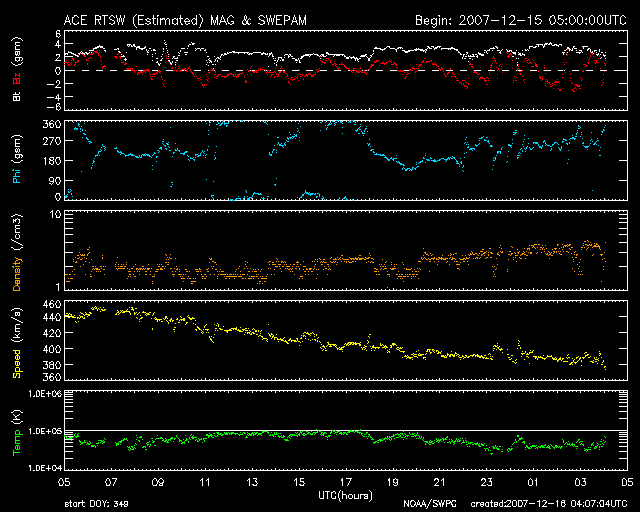Click the '23' hour tick label

pyautogui.click(x=487, y=482)
